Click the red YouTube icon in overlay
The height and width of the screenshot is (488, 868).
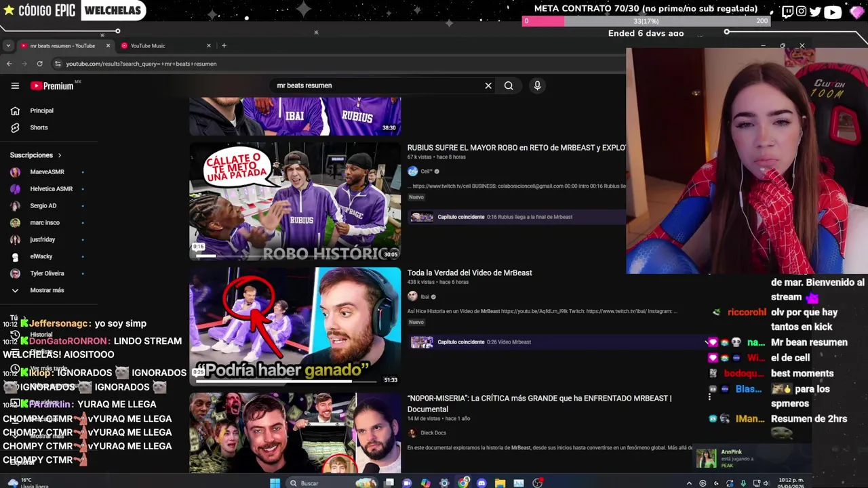833,11
